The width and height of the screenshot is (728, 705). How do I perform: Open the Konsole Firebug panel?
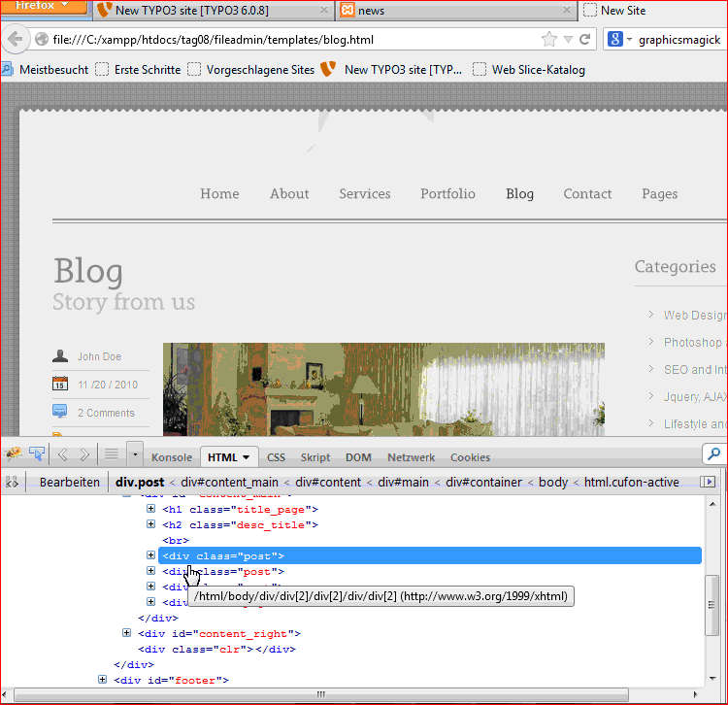[172, 457]
